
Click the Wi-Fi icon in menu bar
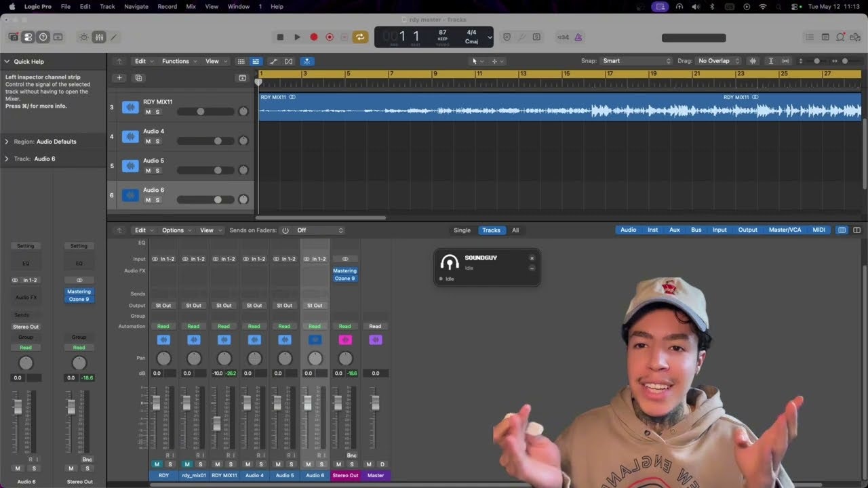(763, 6)
